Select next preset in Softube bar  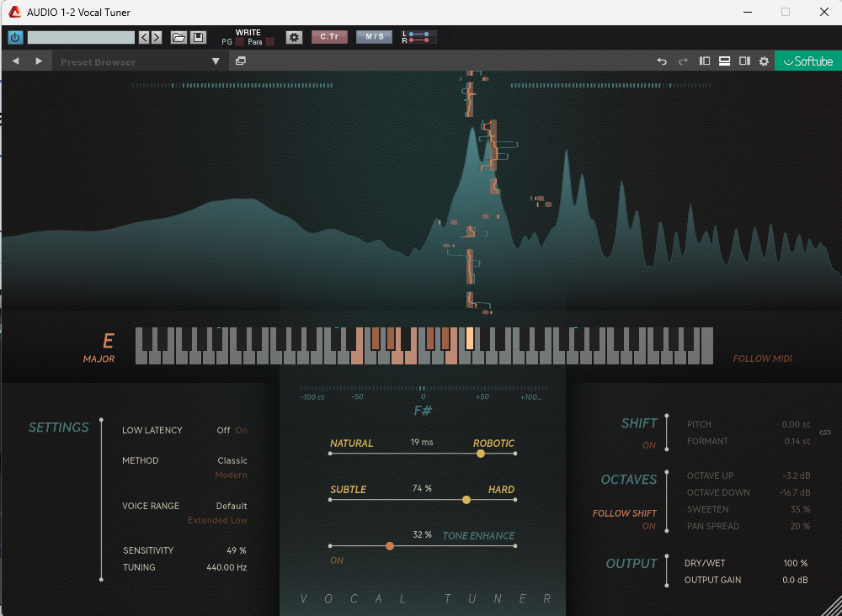[39, 61]
